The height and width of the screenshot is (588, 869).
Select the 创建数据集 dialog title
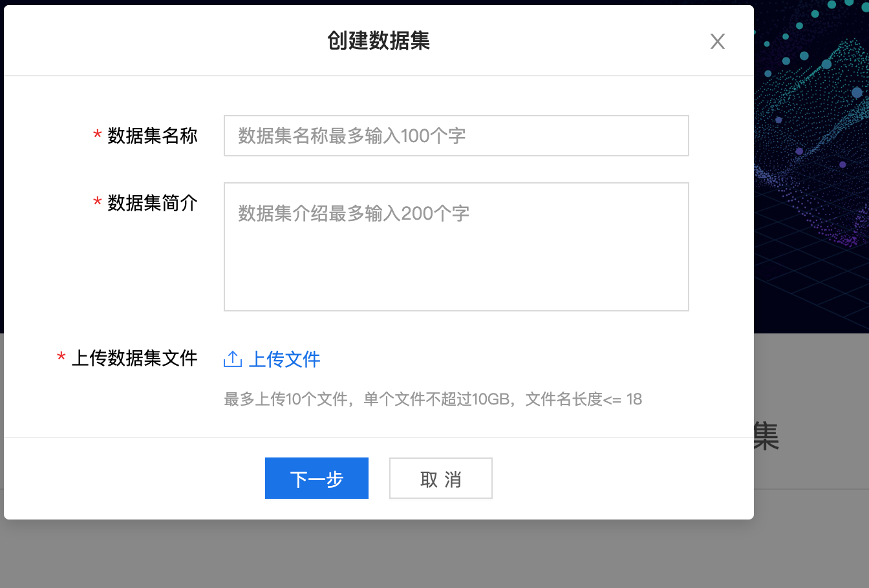tap(379, 41)
